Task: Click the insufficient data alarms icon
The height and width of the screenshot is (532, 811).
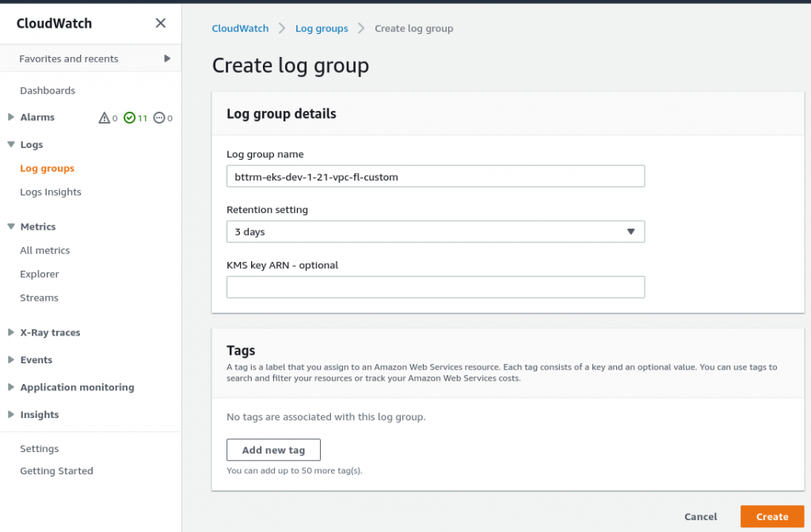Action: pos(158,117)
